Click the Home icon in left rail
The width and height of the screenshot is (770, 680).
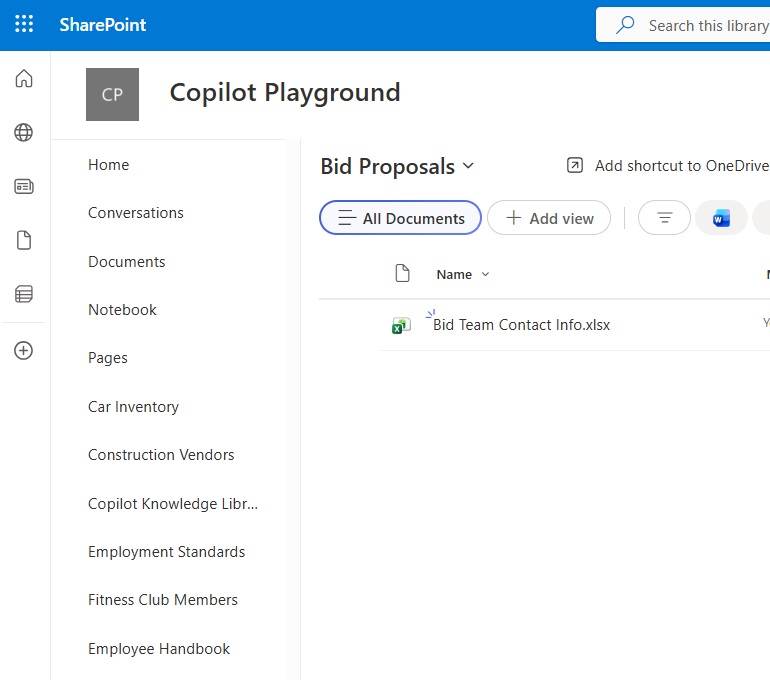click(24, 79)
